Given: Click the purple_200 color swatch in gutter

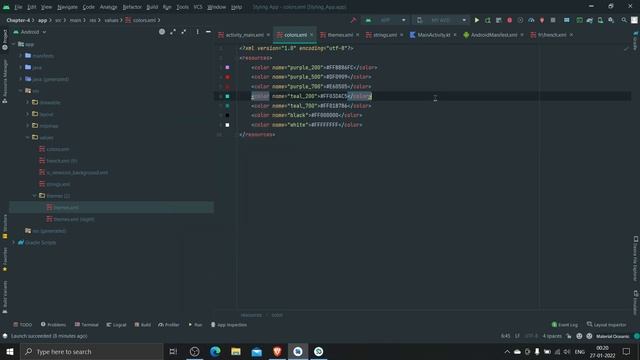Looking at the screenshot, I should pos(227,67).
